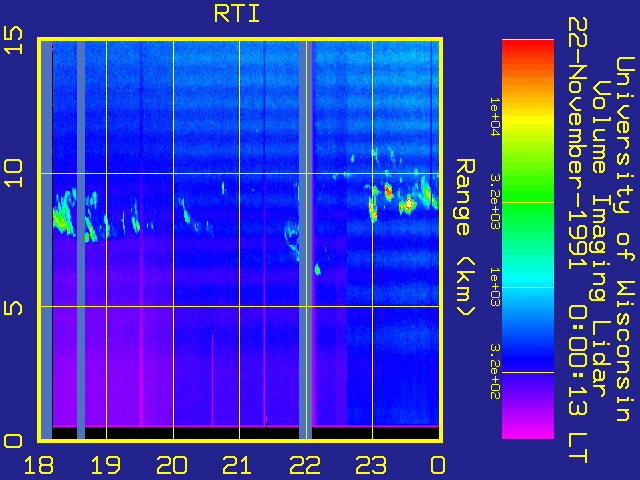Click the 3.2e+02 colorbar tick label

[495, 372]
